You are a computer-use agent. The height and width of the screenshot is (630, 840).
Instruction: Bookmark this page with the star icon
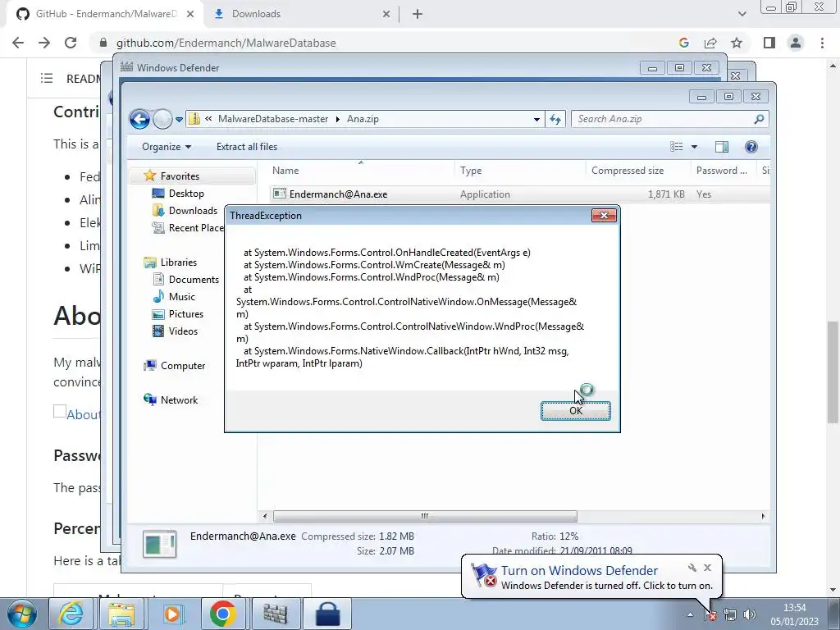click(x=737, y=43)
